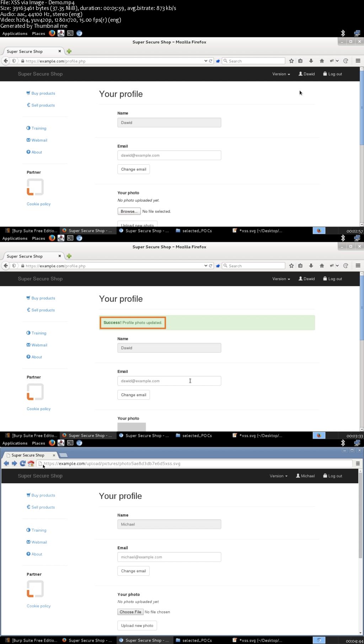Click network tray icon in 00:03:33 frame
Image resolution: width=364 pixels, height=644 pixels.
point(357,238)
